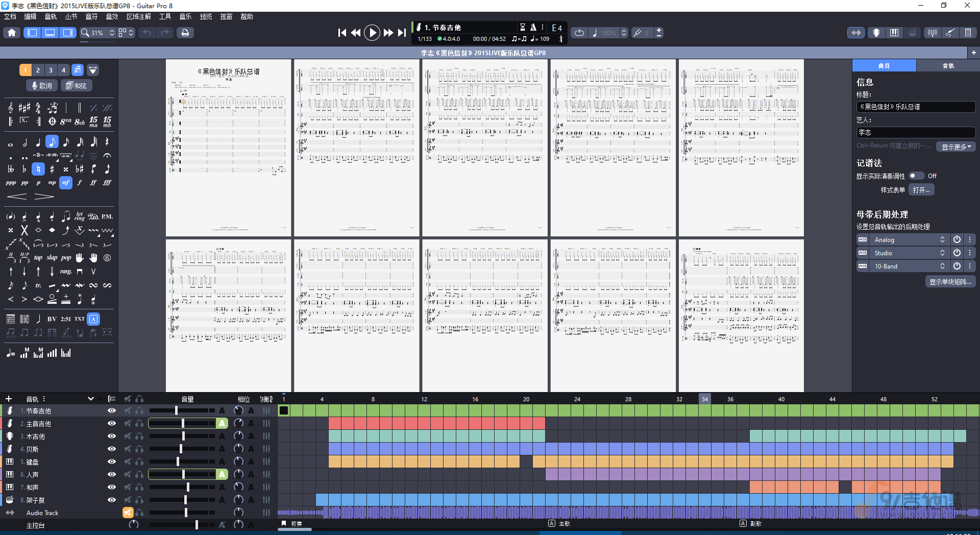Apply palm mute P.M. effect
980x535 pixels.
107,216
